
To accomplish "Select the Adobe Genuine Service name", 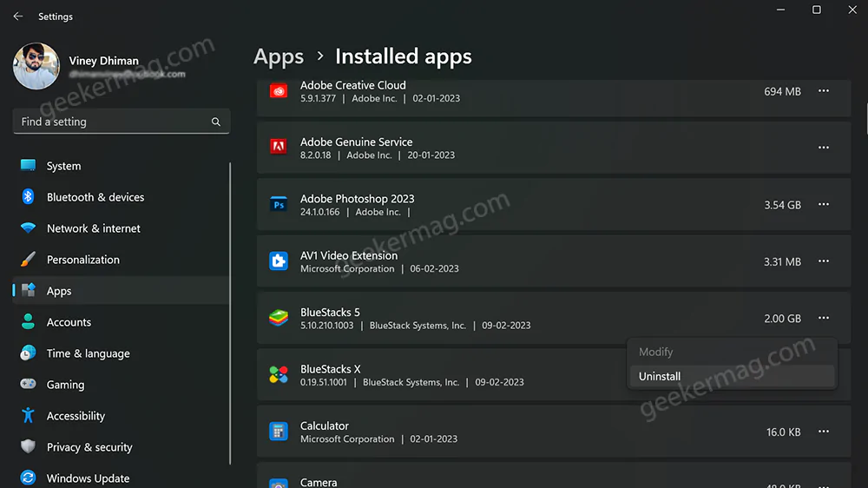I will tap(357, 142).
